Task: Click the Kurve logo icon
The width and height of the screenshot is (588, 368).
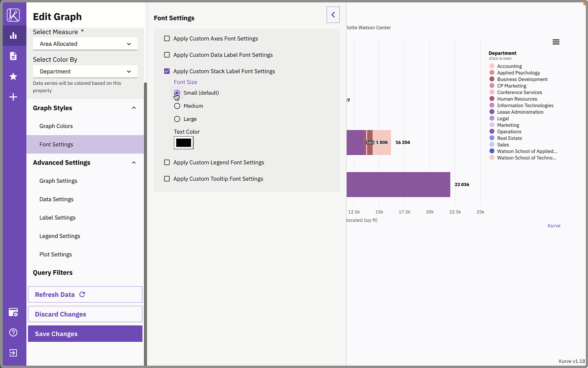Action: click(13, 15)
